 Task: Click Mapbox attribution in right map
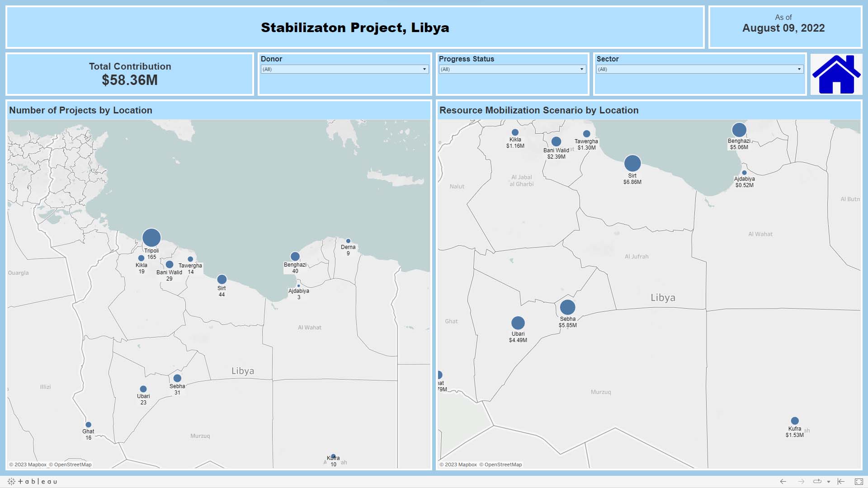point(458,465)
